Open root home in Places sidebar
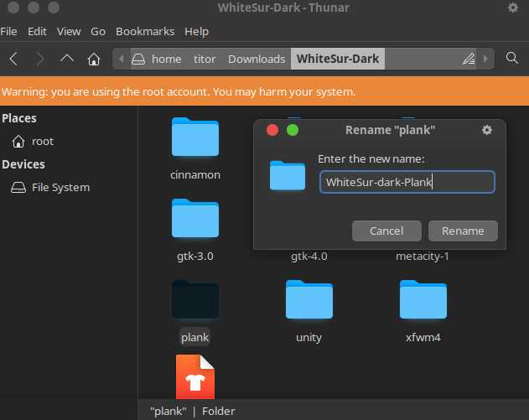The height and width of the screenshot is (420, 529). (33, 142)
